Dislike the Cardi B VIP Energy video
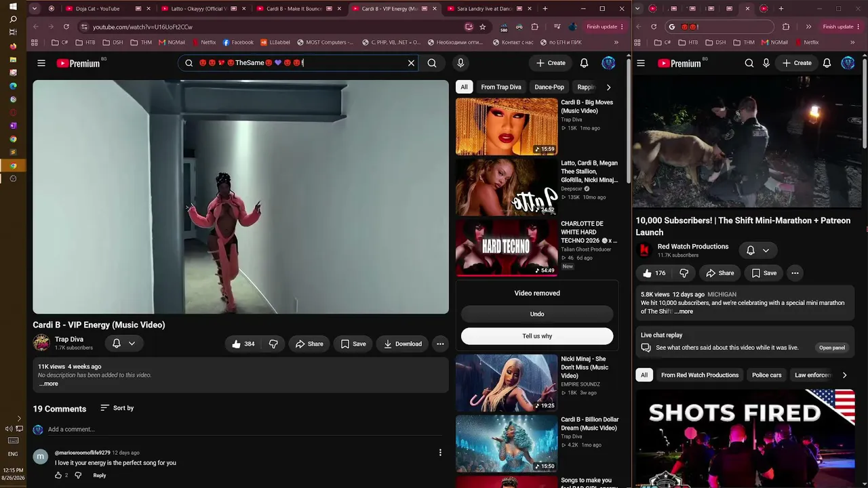Image resolution: width=868 pixels, height=488 pixels. coord(273,344)
